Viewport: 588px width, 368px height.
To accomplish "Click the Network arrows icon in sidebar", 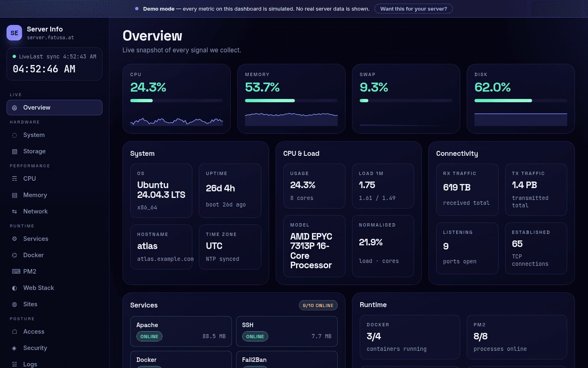I will click(x=15, y=212).
